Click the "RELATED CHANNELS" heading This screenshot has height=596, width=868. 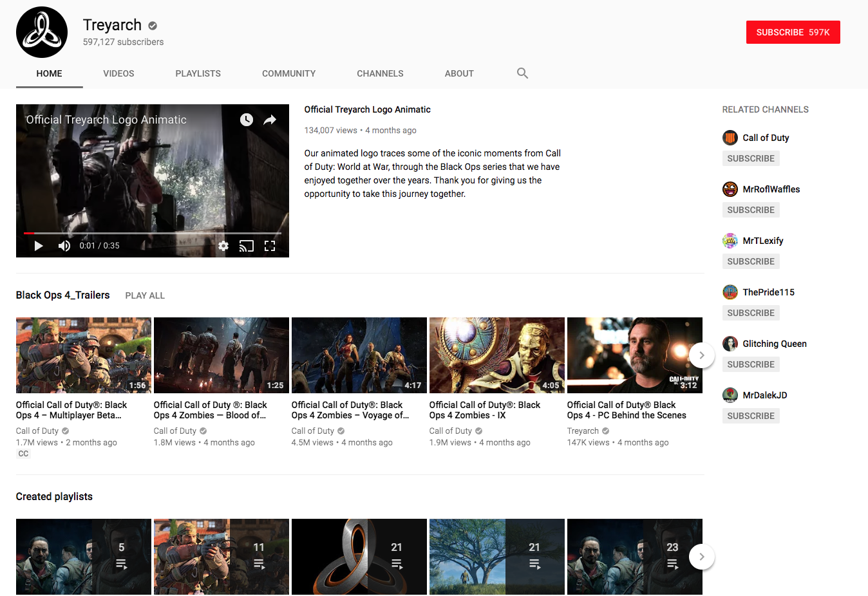(x=766, y=109)
